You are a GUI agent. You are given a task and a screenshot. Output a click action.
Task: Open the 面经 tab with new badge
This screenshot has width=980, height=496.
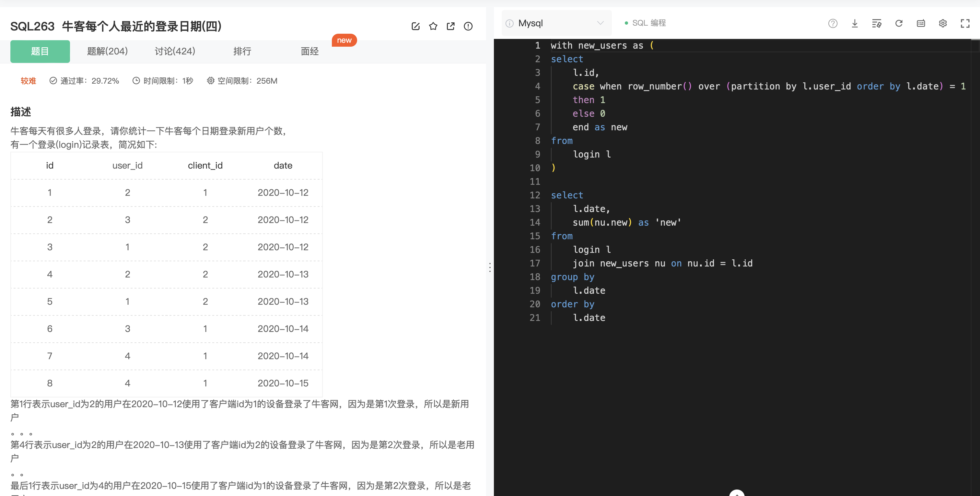coord(309,52)
